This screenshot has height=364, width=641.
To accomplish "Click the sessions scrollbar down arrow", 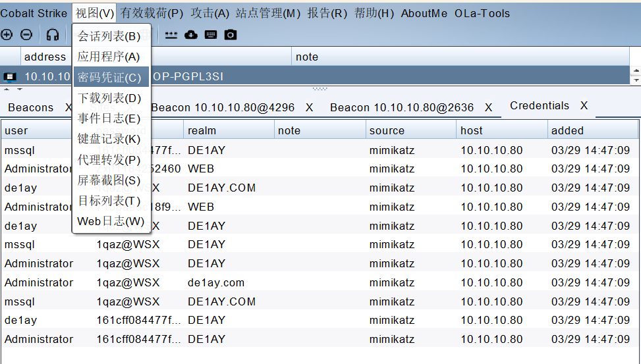I will [636, 80].
